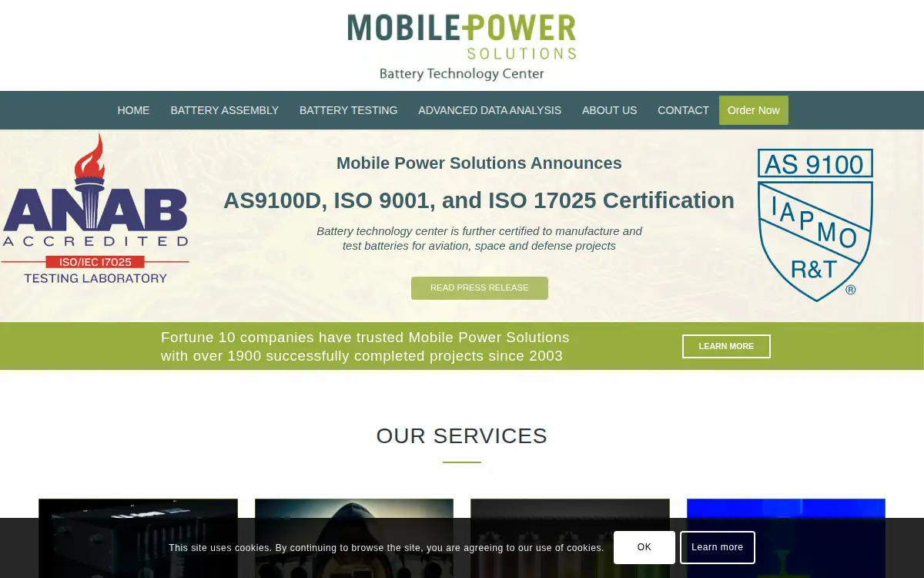Screen dimensions: 924x578
Task: Open the HOME menu item
Action: coord(133,110)
